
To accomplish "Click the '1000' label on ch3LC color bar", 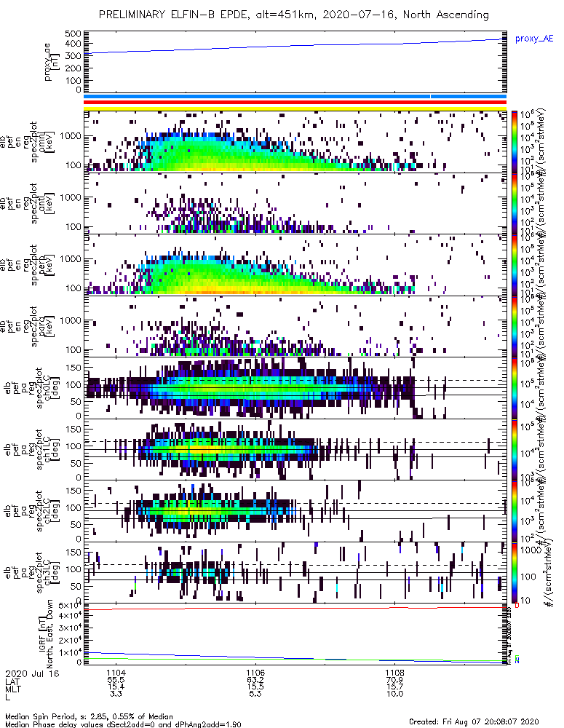I will click(x=531, y=550).
